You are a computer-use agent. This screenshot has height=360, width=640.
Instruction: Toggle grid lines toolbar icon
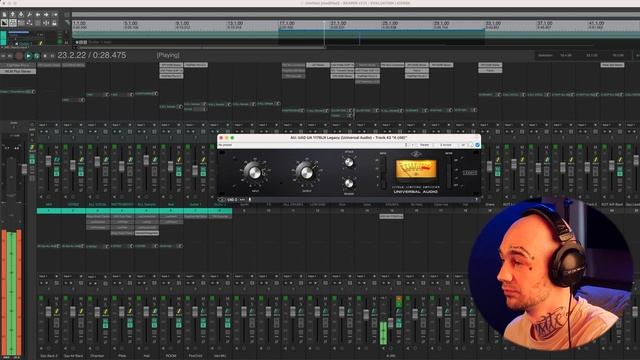point(38,23)
